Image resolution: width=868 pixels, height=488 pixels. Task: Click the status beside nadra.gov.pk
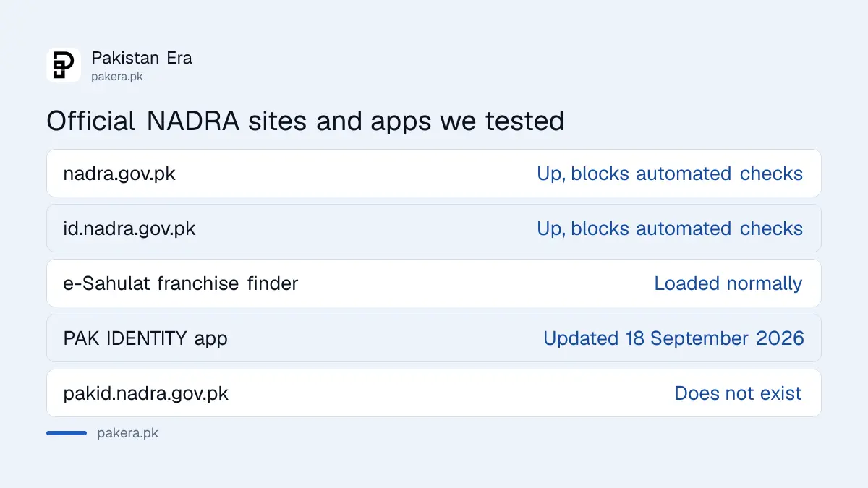click(x=670, y=174)
